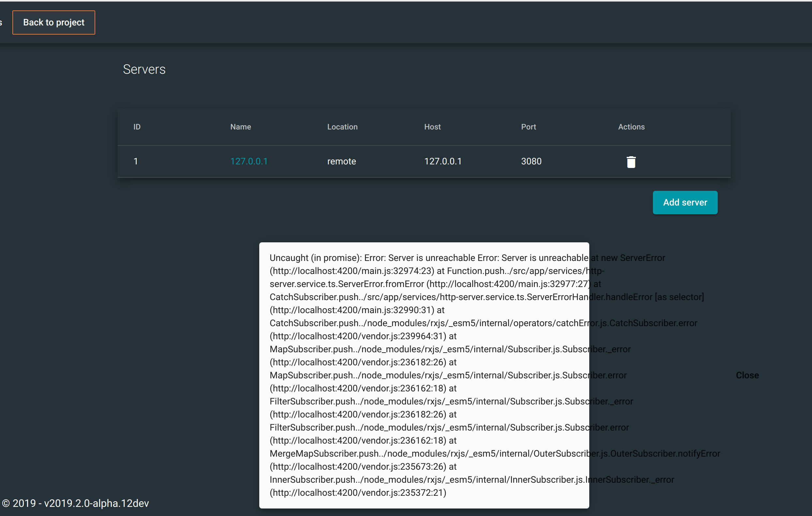Image resolution: width=812 pixels, height=516 pixels.
Task: Open the truncated navigation item on the left edge
Action: coord(2,22)
